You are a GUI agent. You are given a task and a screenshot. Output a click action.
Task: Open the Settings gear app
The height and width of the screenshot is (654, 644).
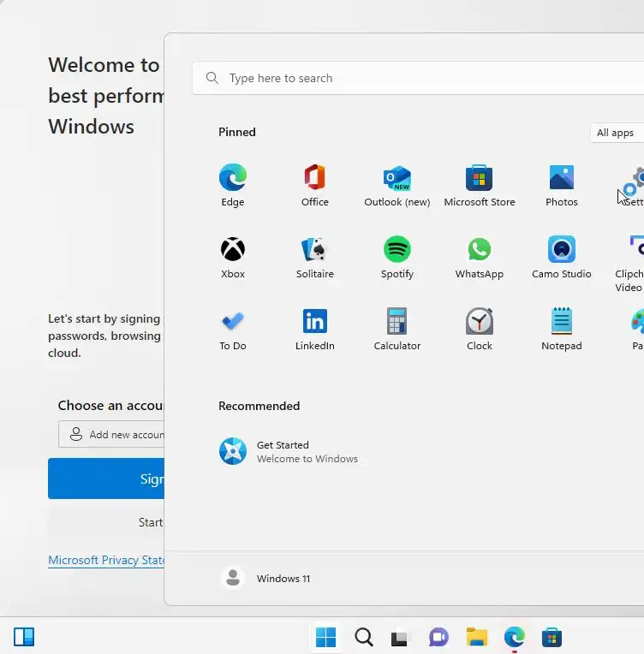click(x=635, y=186)
